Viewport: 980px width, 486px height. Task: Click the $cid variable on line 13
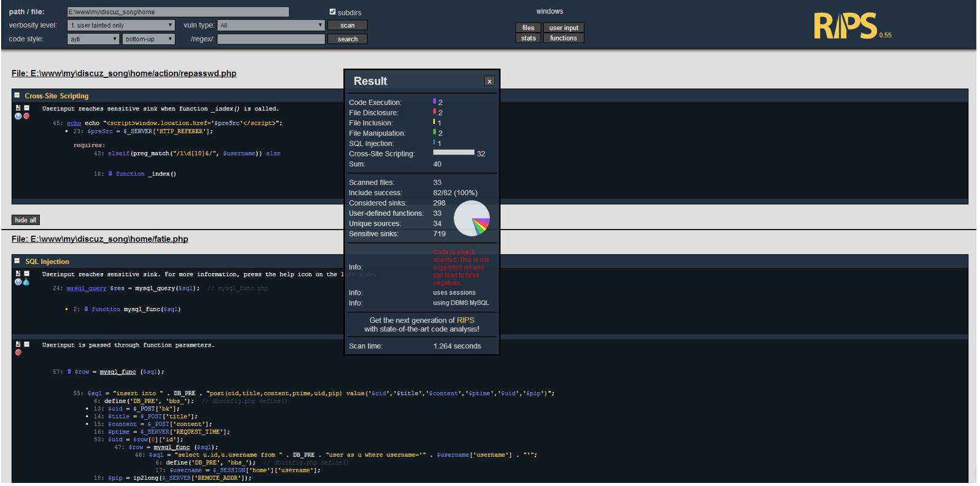coord(115,409)
